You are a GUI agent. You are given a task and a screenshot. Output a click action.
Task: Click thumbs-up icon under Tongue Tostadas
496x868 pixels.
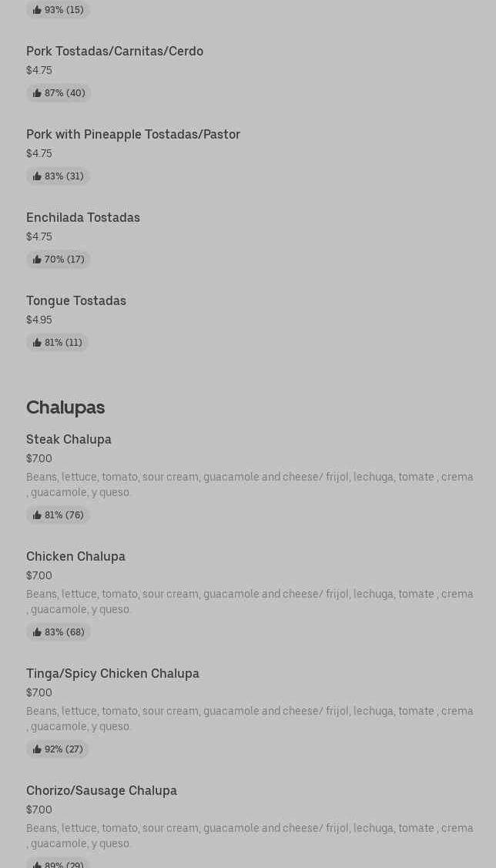(37, 343)
